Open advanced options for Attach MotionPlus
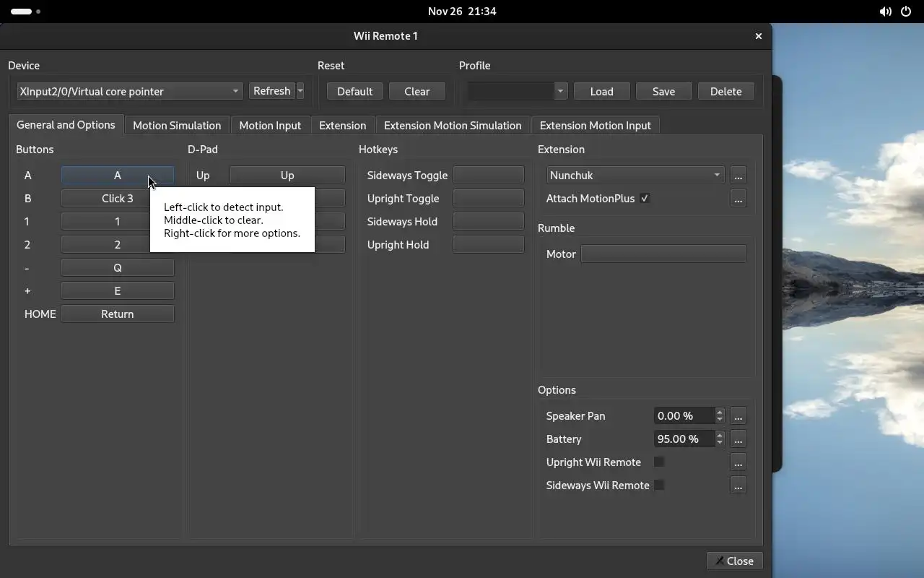Screen dimensions: 924x578 pos(738,198)
